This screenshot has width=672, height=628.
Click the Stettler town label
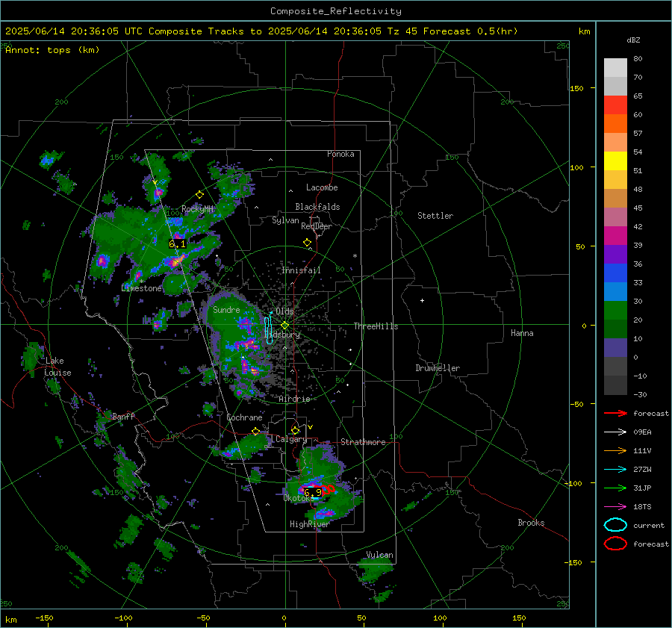click(x=435, y=216)
